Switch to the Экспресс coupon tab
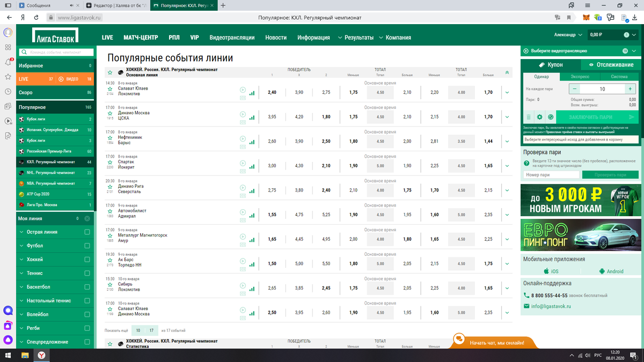 (580, 77)
